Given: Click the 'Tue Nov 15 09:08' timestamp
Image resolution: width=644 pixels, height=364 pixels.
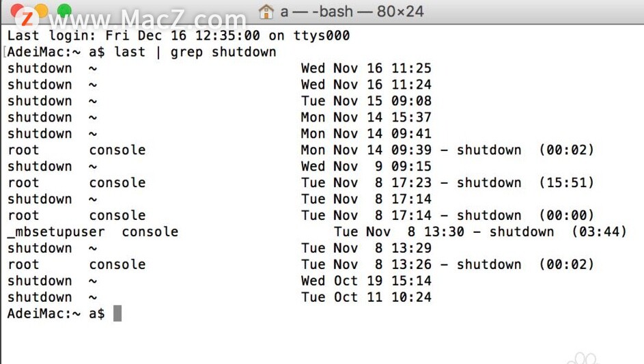Looking at the screenshot, I should point(366,100).
